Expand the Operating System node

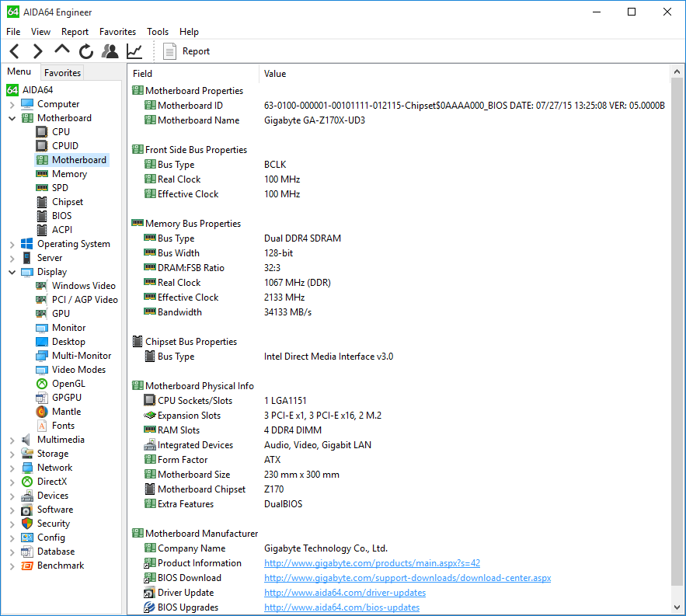coord(12,245)
